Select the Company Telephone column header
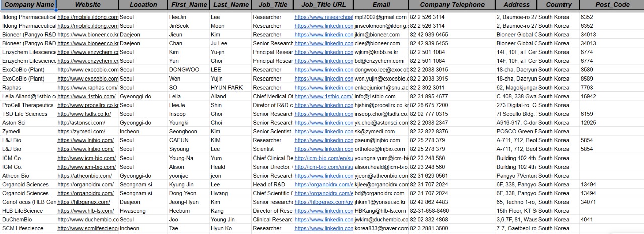 pyautogui.click(x=452, y=5)
